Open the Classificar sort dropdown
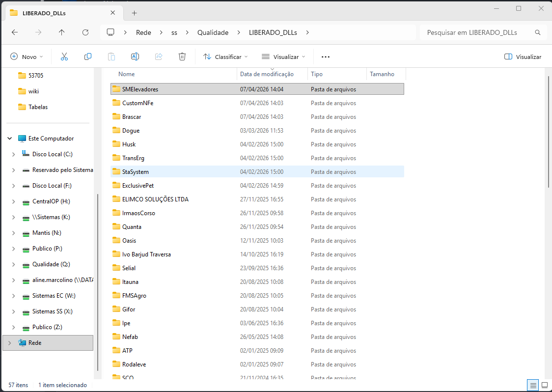This screenshot has height=392, width=552. pyautogui.click(x=225, y=56)
